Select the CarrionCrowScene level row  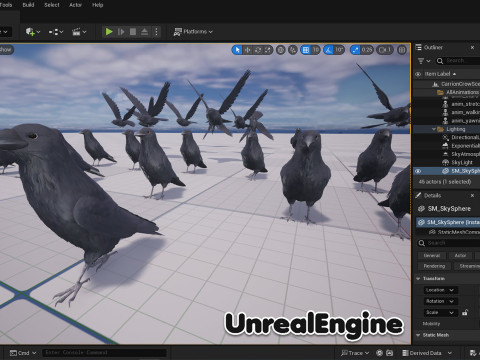pyautogui.click(x=447, y=84)
